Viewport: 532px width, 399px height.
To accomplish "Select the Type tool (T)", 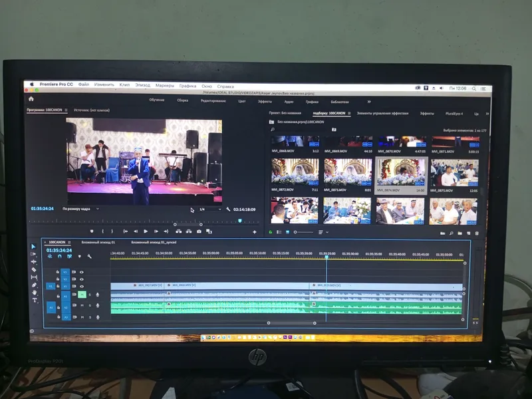I will (x=35, y=301).
